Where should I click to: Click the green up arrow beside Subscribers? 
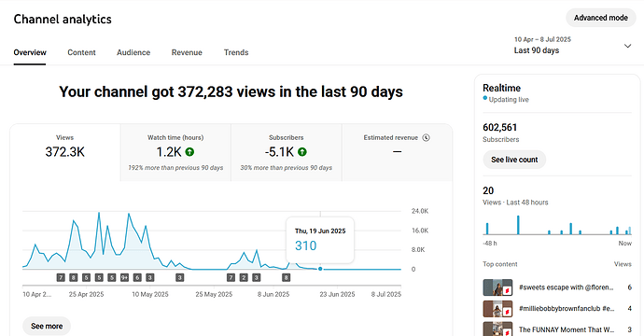click(x=302, y=152)
